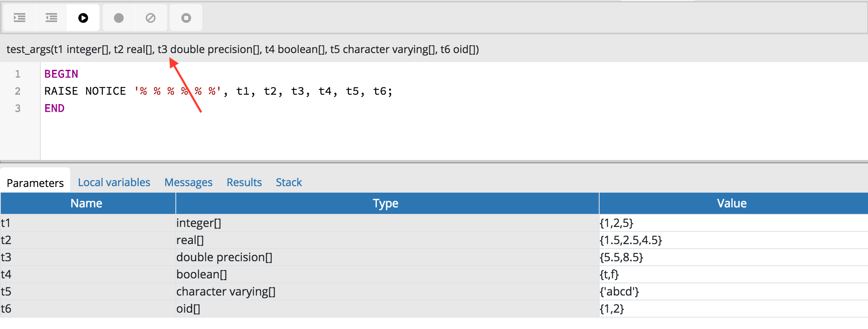Toggle breakpoint on line 1 gutter

click(18, 74)
